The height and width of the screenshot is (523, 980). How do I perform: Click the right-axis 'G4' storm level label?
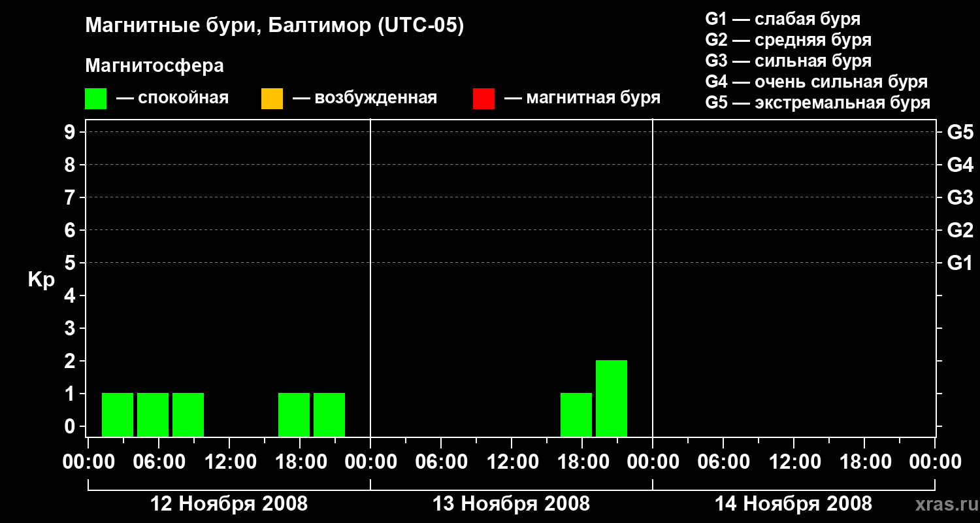click(960, 165)
